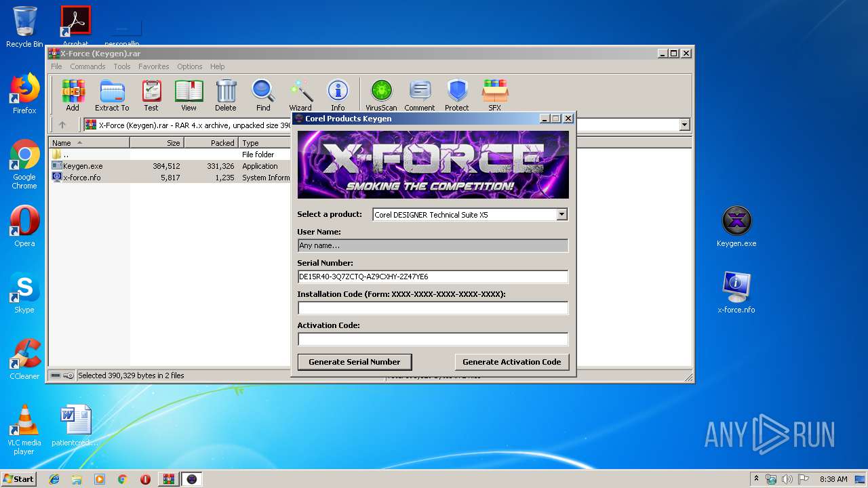Click the SFX toolbar icon
Viewport: 868px width, 488px height.
(495, 95)
